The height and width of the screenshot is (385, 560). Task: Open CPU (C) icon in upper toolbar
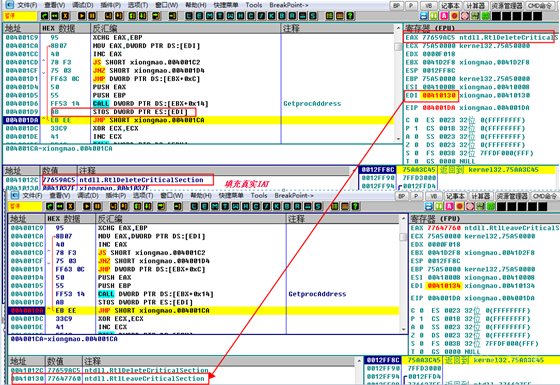click(251, 16)
